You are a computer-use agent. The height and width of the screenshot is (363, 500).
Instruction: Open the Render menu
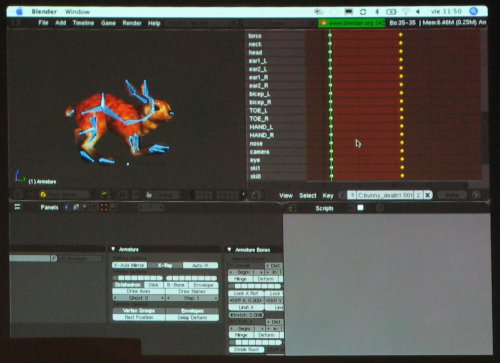pyautogui.click(x=132, y=23)
